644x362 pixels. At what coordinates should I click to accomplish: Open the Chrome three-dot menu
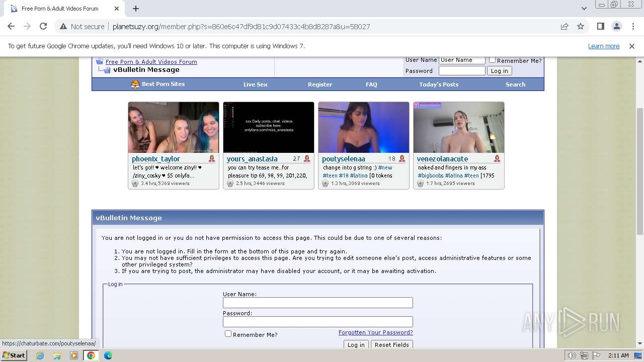click(633, 26)
